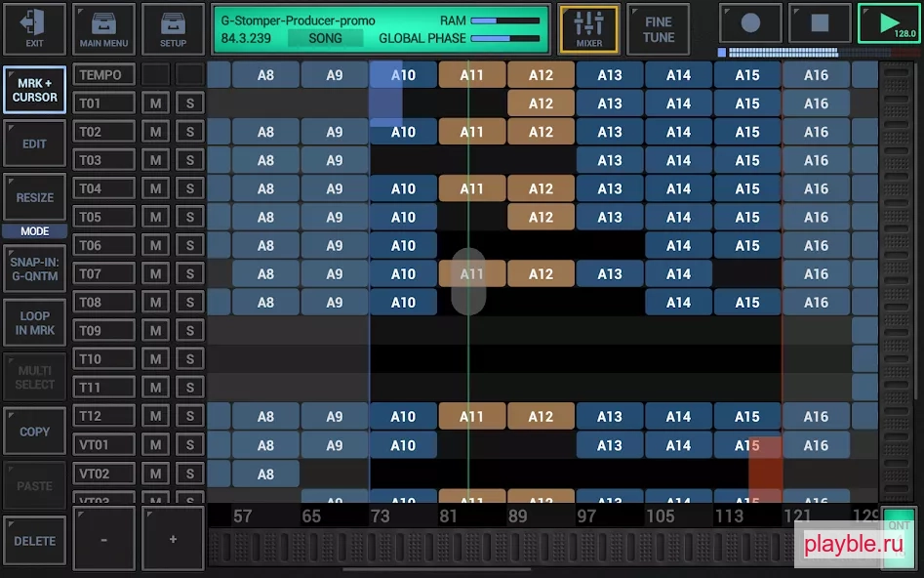Enable MULTI SELECT
The image size is (924, 578).
pos(34,378)
